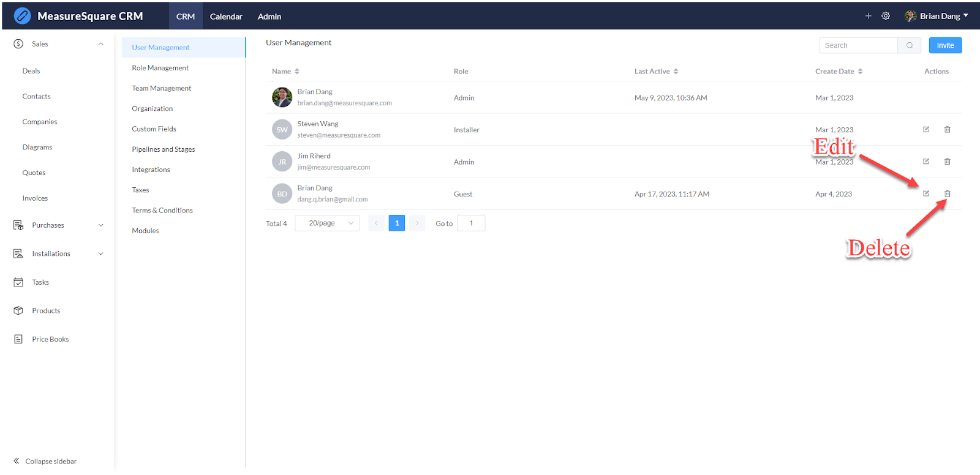Edit the Steven Wang user
Viewport: 980px width, 475px height.
(x=926, y=129)
